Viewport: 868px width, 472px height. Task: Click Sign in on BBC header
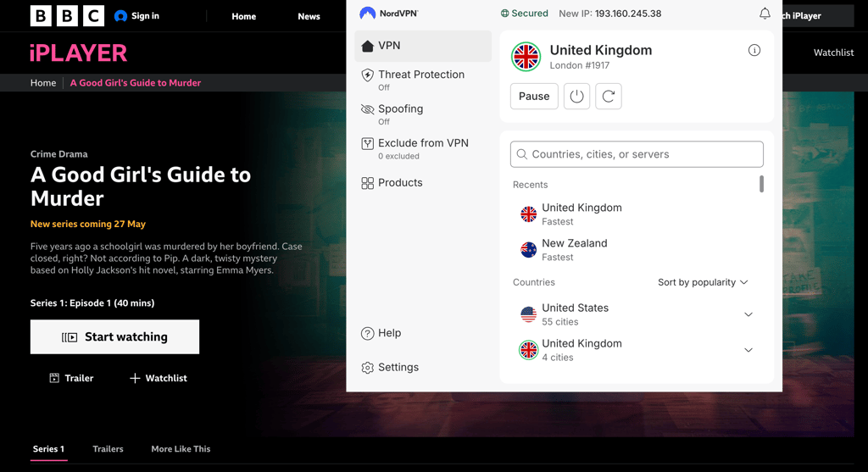136,16
